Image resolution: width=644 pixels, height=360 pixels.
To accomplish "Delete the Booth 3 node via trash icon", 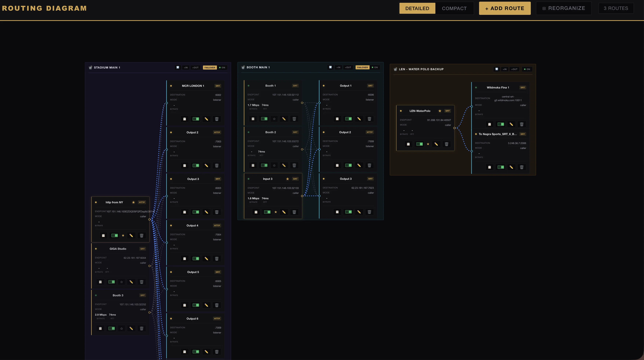I will [x=141, y=328].
